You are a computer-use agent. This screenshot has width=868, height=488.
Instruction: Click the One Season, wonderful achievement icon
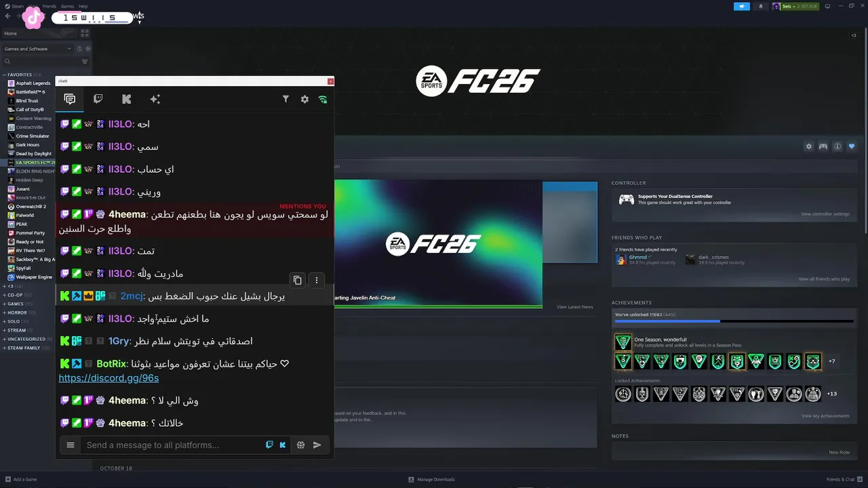pyautogui.click(x=623, y=342)
